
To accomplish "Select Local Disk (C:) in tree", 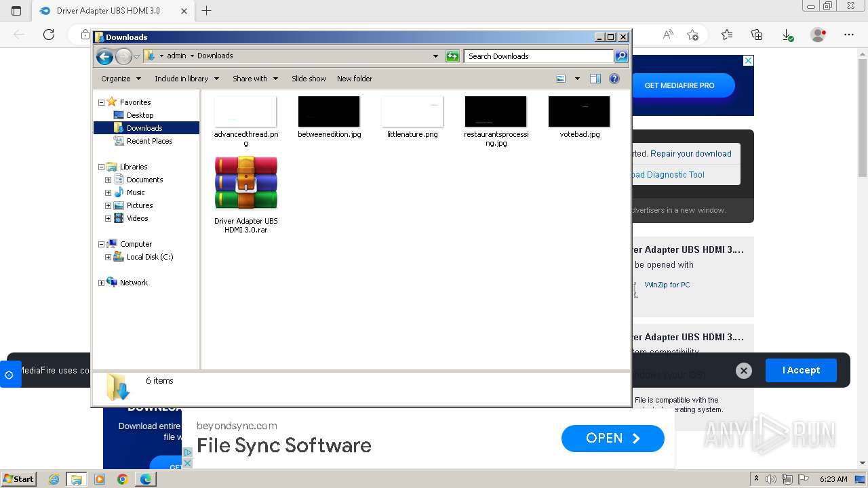I will [x=150, y=257].
